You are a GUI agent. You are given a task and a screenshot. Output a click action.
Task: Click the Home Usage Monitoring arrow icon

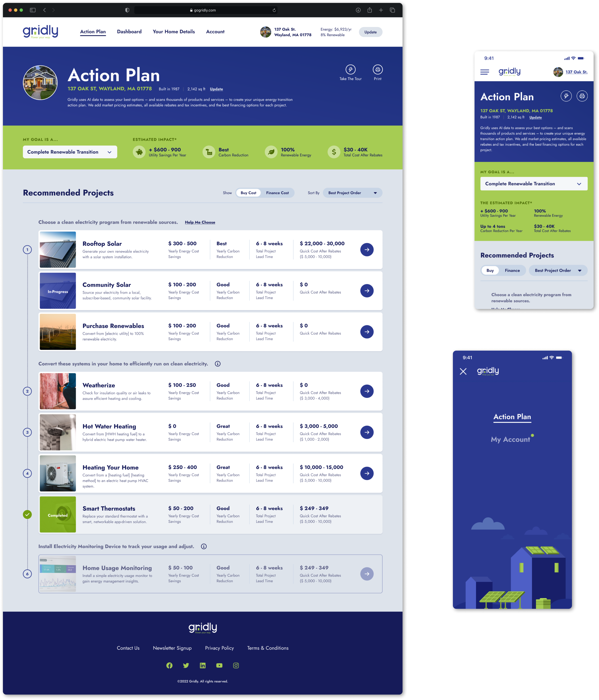367,574
